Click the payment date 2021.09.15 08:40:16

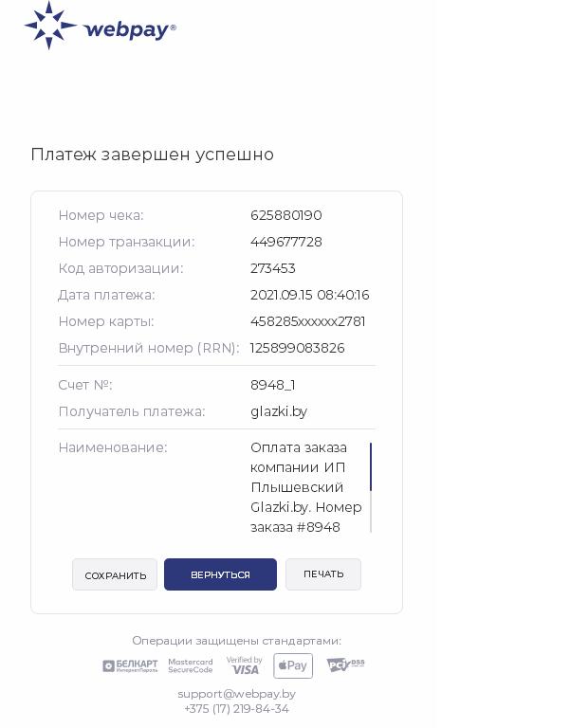309,295
